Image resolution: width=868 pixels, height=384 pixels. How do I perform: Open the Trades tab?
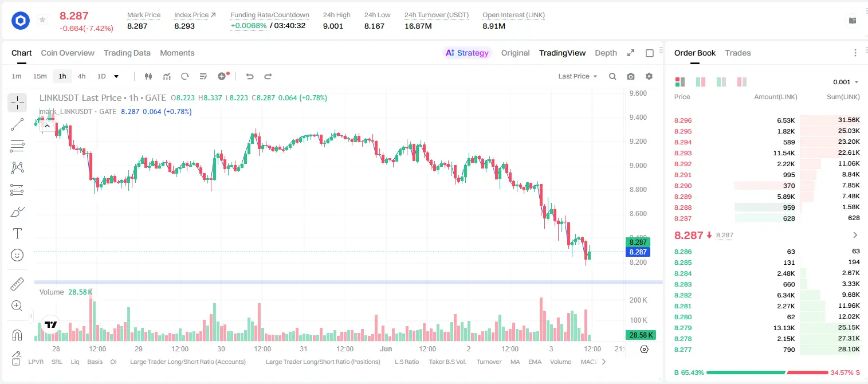point(738,53)
